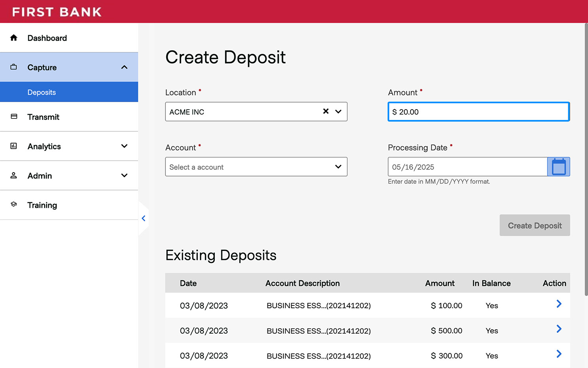
Task: Click the $ 500.00 amount cell
Action: point(446,331)
